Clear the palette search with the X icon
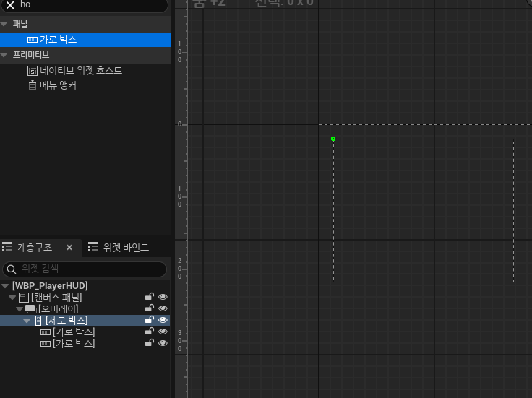Screen dimensions: 532x398 (10, 5)
